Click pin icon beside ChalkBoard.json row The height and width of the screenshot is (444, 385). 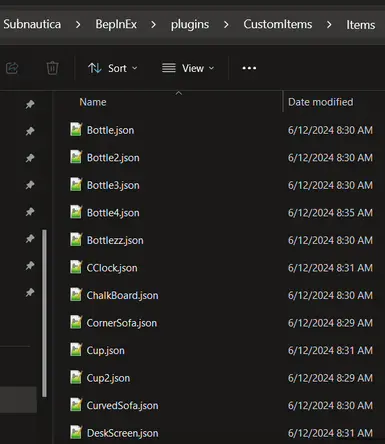[x=30, y=293]
